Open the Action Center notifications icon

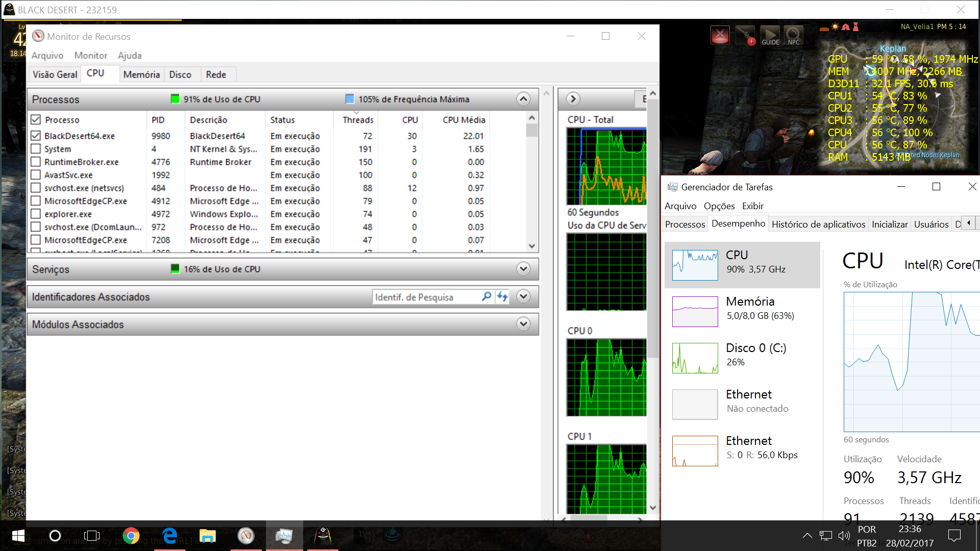tap(954, 536)
